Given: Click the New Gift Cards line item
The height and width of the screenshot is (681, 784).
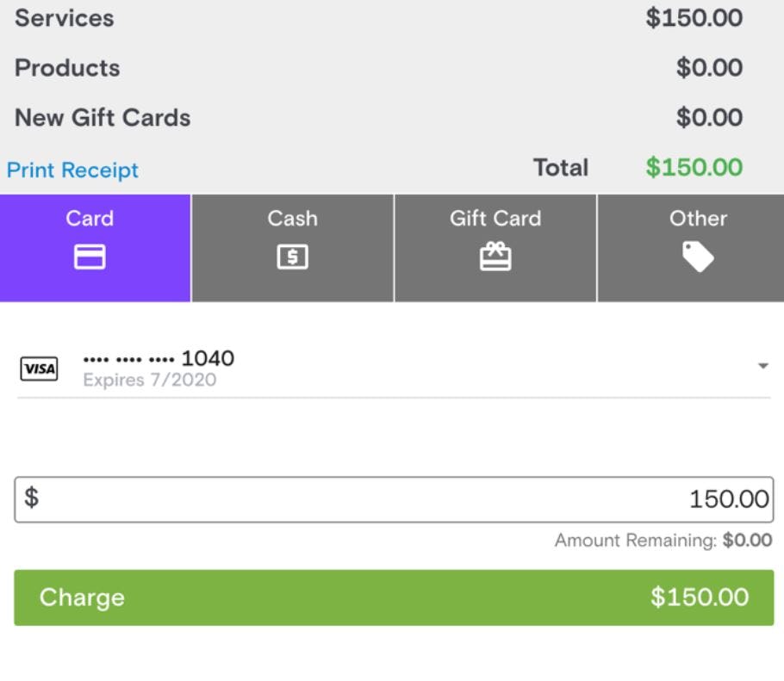Looking at the screenshot, I should [x=103, y=118].
